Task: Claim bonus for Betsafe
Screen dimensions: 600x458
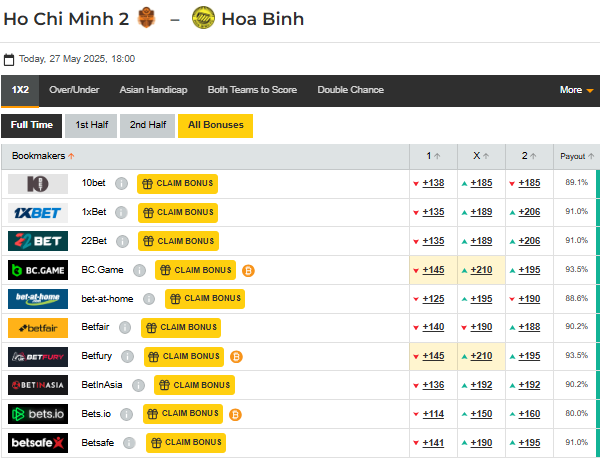Action: pos(186,442)
